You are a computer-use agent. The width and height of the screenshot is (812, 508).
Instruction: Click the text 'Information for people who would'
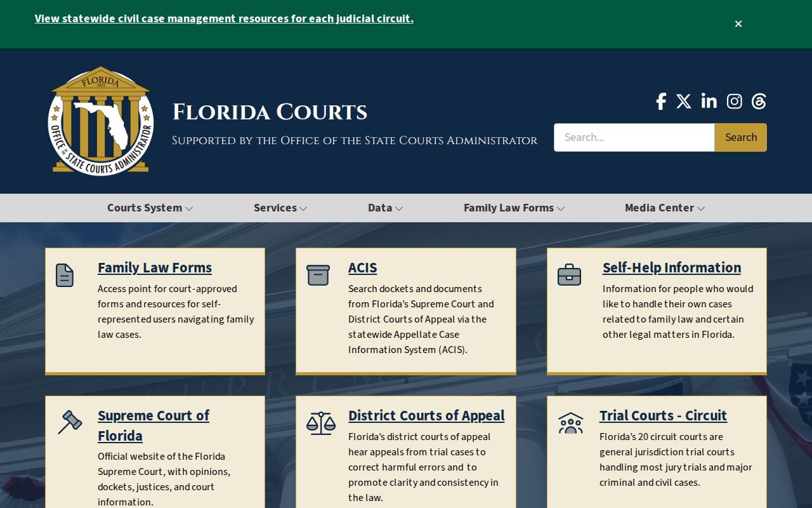click(x=678, y=289)
